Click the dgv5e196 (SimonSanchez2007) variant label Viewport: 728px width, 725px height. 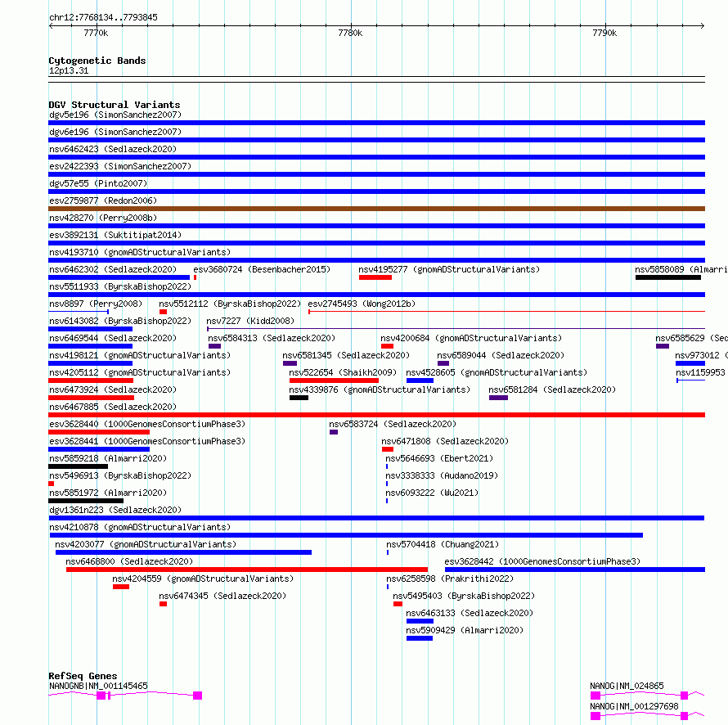[115, 115]
